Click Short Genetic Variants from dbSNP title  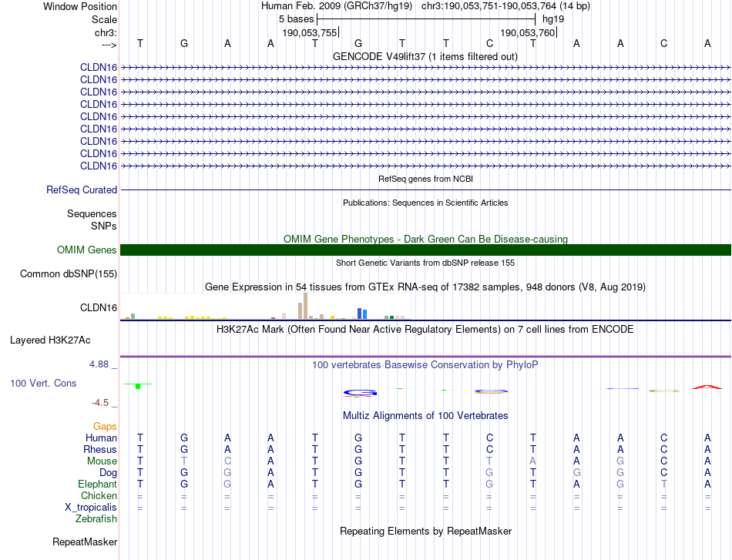(x=425, y=263)
